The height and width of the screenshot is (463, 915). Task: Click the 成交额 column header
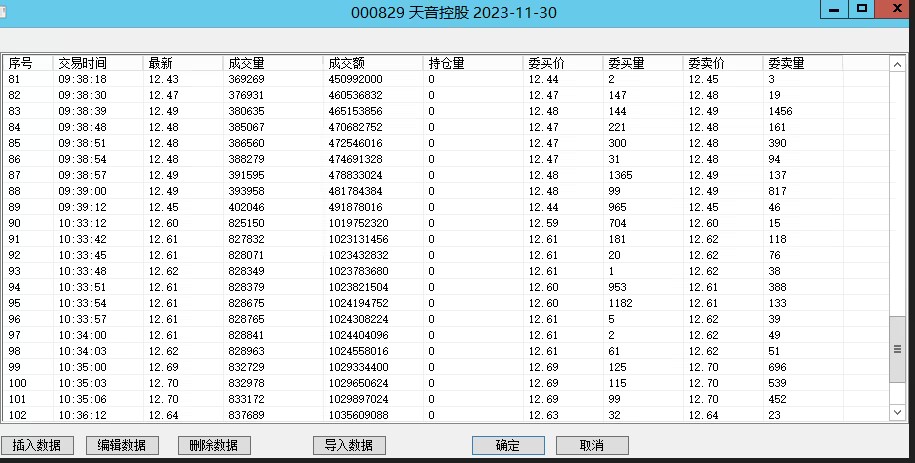coord(373,63)
